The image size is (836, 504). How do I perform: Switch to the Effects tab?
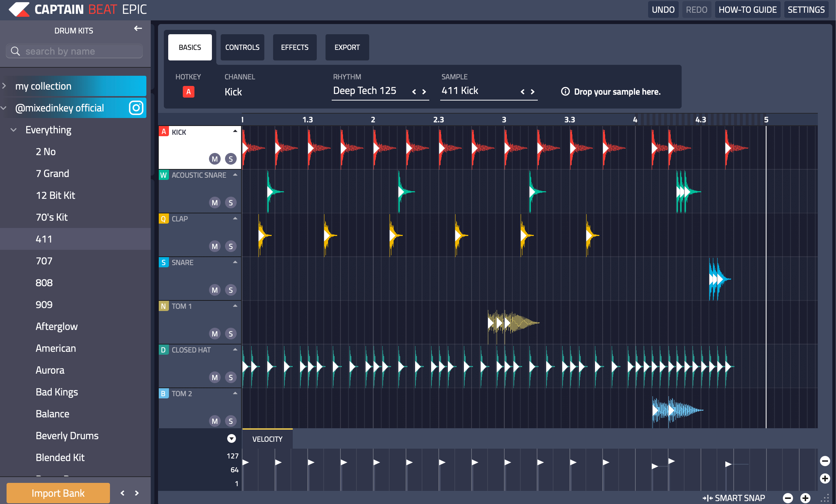tap(295, 47)
